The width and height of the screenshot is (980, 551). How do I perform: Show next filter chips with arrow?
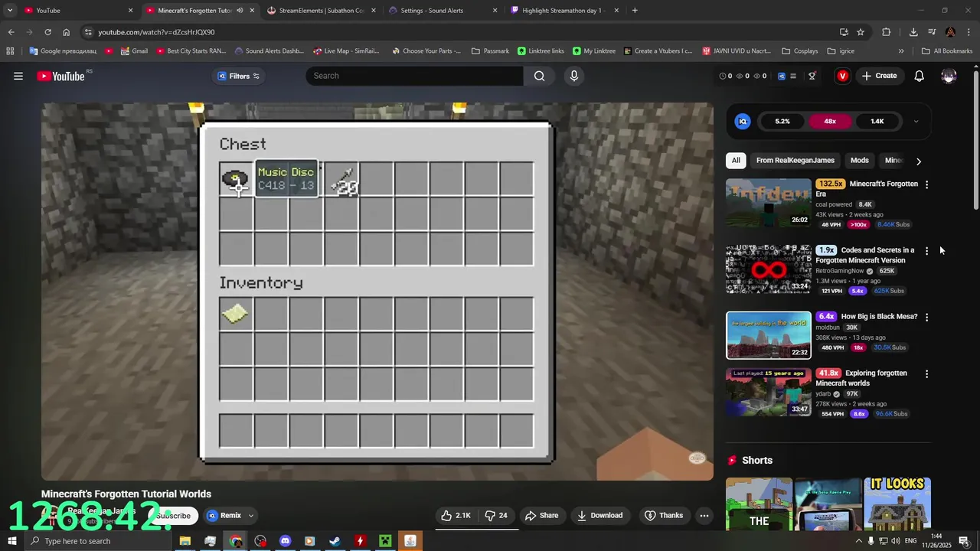(x=919, y=161)
